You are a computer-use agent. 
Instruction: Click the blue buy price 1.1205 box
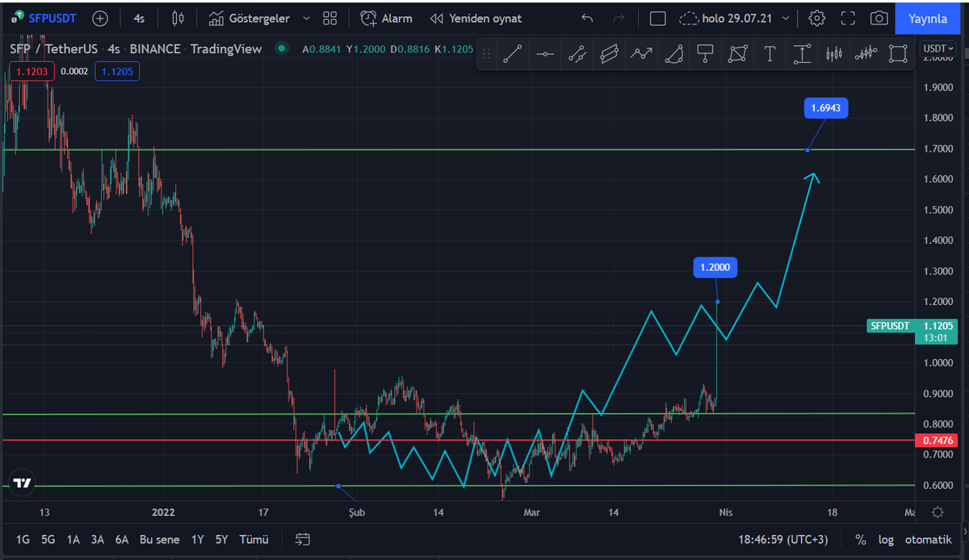point(117,71)
